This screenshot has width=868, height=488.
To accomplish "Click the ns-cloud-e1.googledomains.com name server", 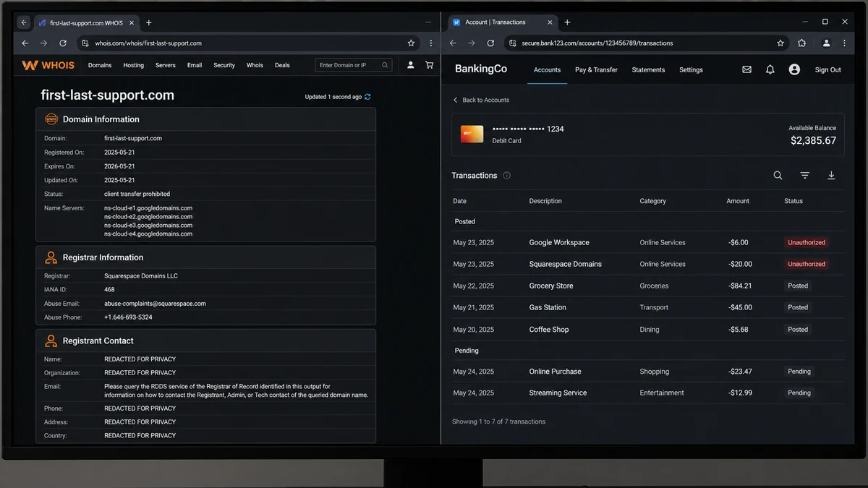I will coord(148,208).
